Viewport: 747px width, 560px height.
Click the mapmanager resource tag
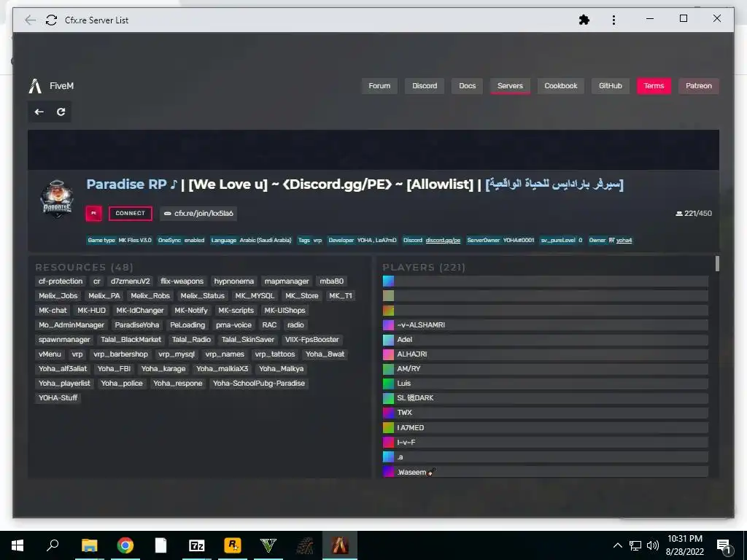tap(287, 281)
